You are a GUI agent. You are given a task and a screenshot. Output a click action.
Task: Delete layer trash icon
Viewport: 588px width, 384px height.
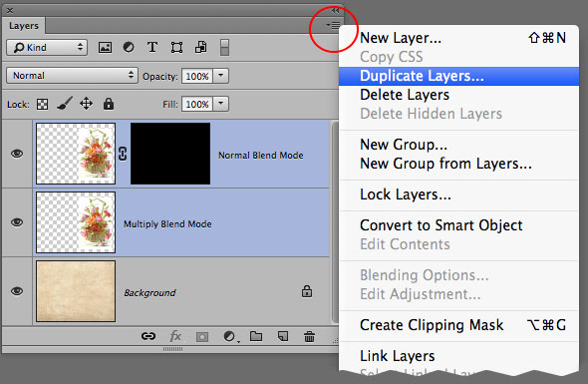[309, 336]
